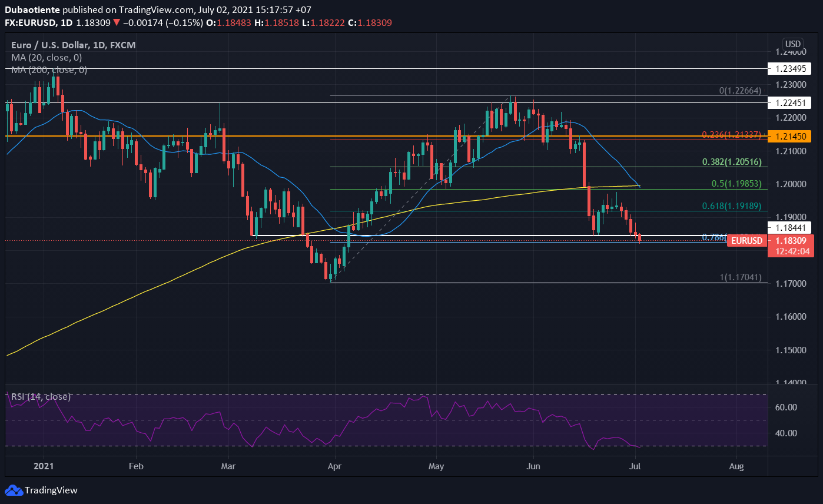Click the Dubaotiente author name
823x504 pixels.
[32, 10]
